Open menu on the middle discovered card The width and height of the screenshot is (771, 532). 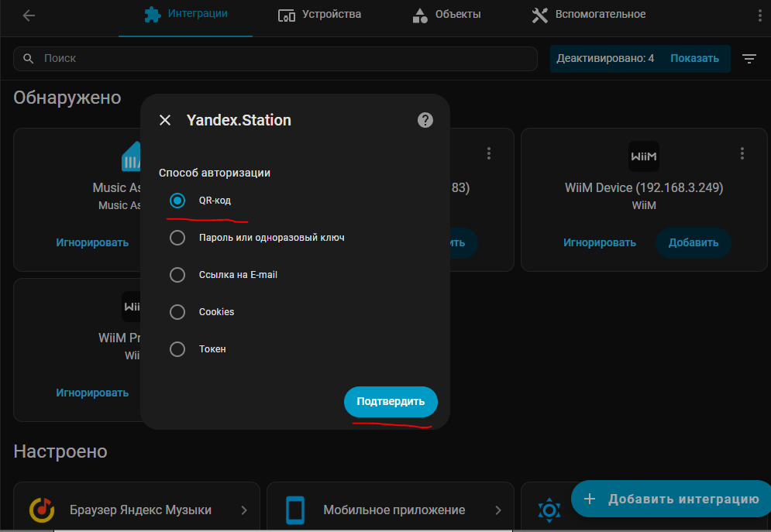[x=488, y=153]
